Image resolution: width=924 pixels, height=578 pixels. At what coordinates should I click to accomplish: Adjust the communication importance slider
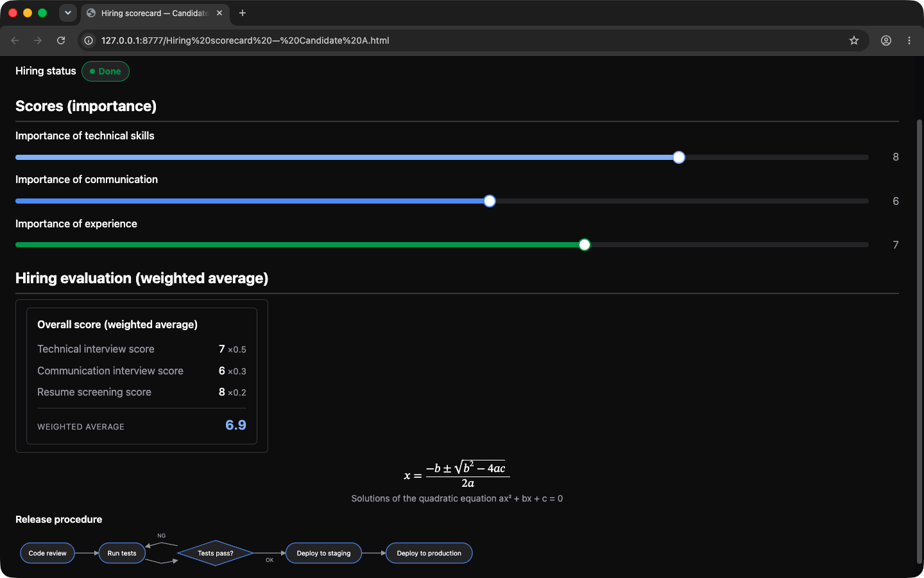pyautogui.click(x=442, y=201)
